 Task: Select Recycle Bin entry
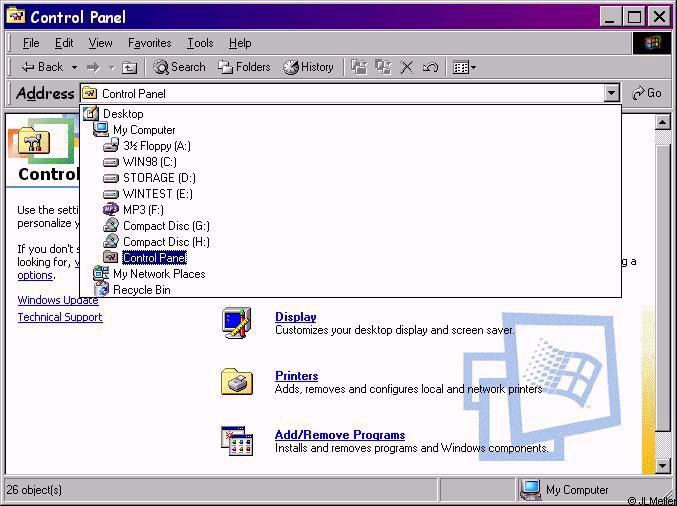(142, 290)
